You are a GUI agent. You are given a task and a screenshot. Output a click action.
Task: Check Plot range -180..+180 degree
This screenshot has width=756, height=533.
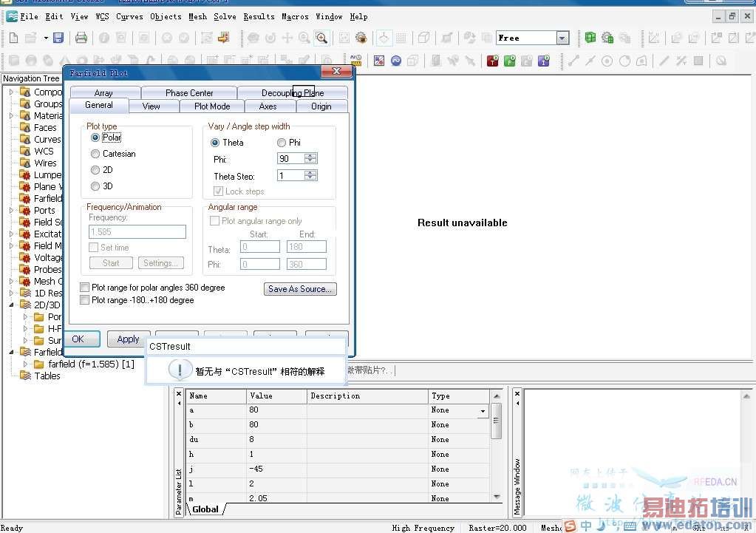(x=85, y=300)
